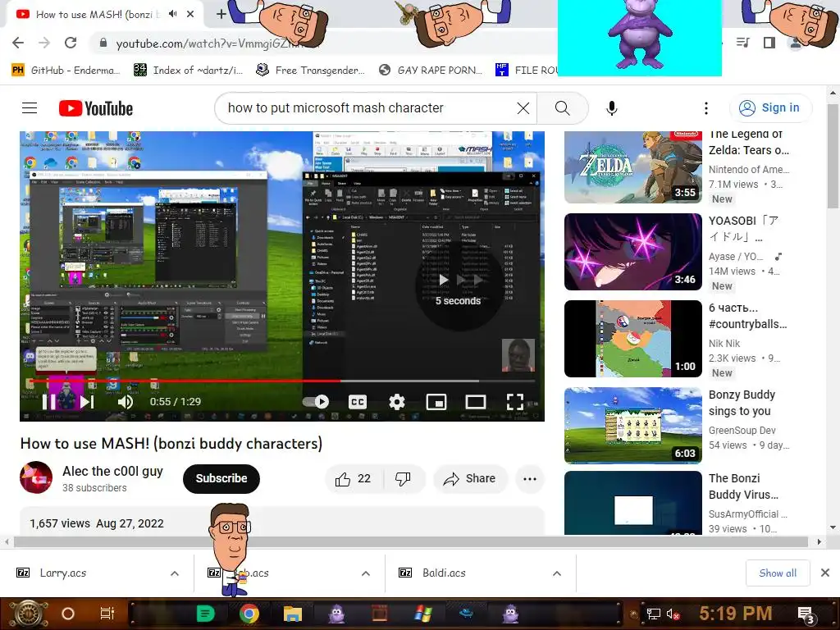Open the GitHub - Enderma bookmark
Image resolution: width=840 pixels, height=630 pixels.
[66, 71]
